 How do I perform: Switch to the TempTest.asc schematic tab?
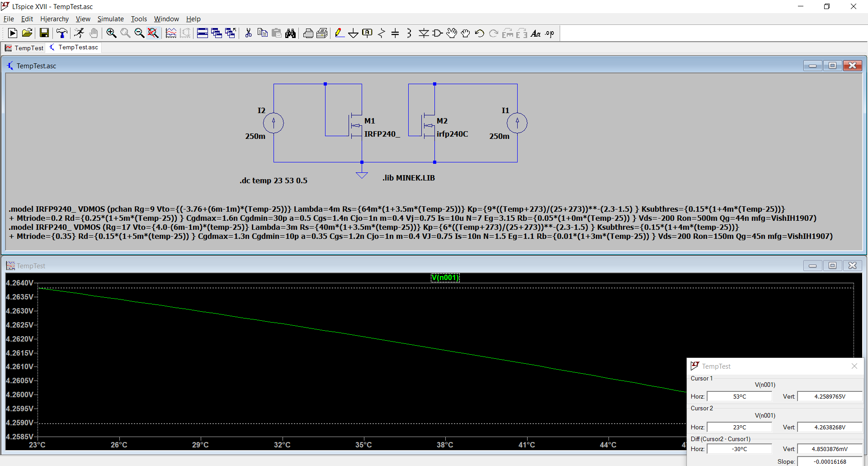click(73, 48)
